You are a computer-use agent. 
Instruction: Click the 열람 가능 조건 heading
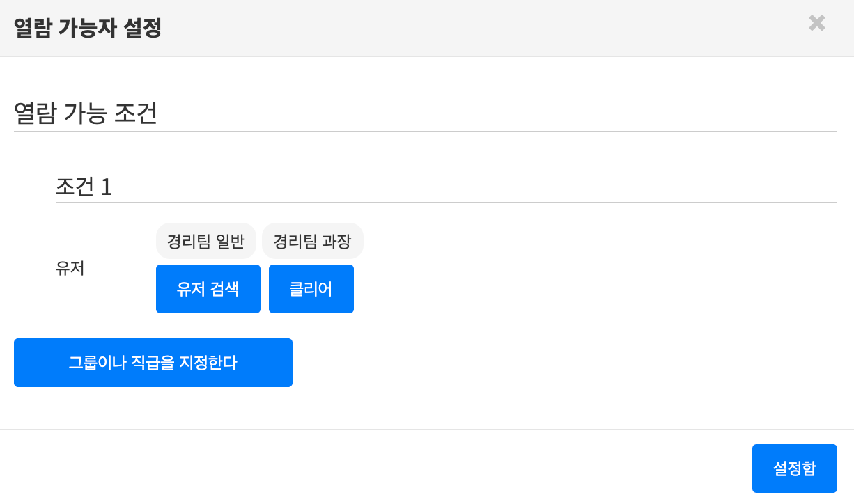pyautogui.click(x=85, y=113)
